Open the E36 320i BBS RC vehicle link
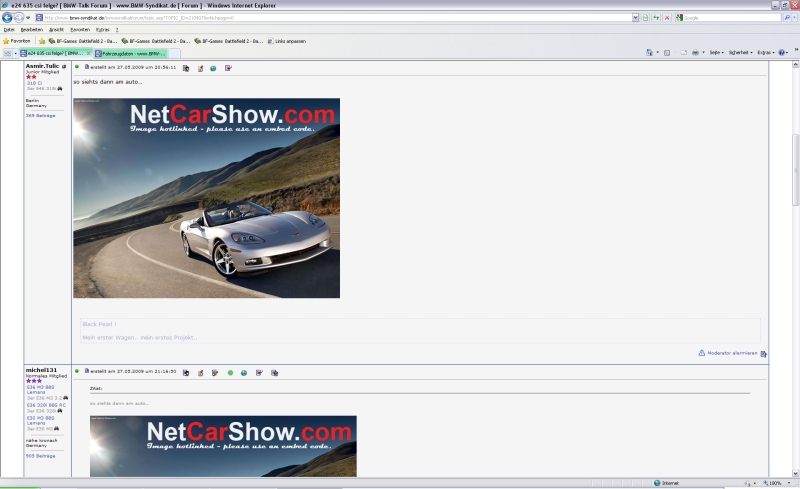The image size is (800, 489). 46,405
